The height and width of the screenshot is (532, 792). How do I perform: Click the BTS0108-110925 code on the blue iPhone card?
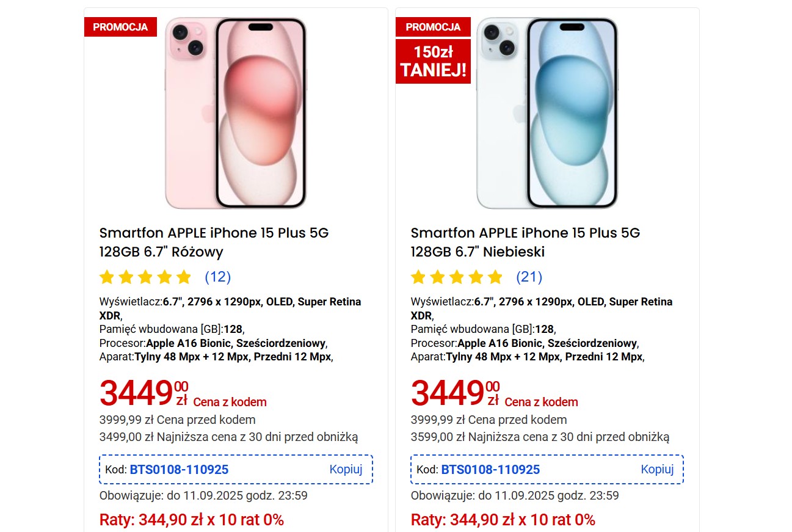(x=490, y=470)
